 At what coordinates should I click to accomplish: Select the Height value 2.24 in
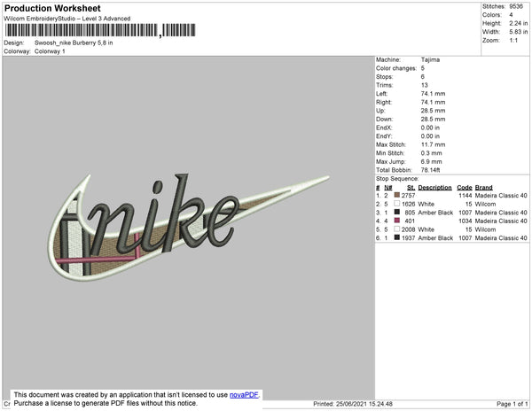(x=518, y=23)
